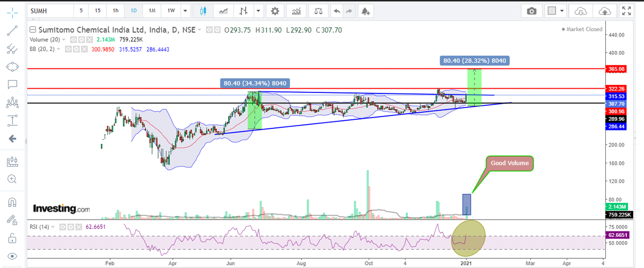This screenshot has width=644, height=268.
Task: Collapse the Sumitomo Chemical legend box
Action: pos(33,30)
